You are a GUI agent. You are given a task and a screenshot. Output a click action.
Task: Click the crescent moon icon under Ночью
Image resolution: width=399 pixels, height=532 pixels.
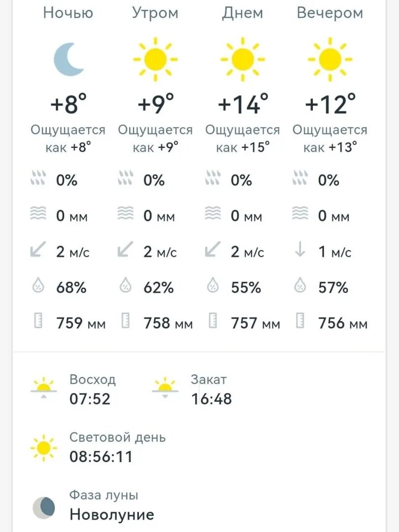coord(69,60)
